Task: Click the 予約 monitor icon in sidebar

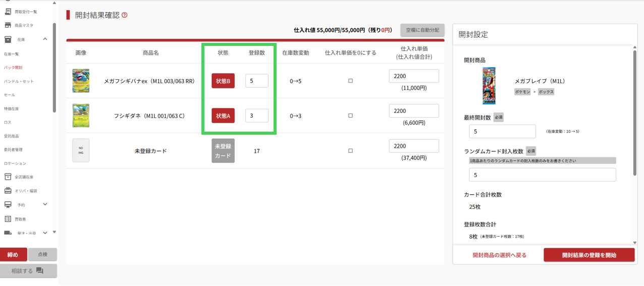Action: [8, 205]
